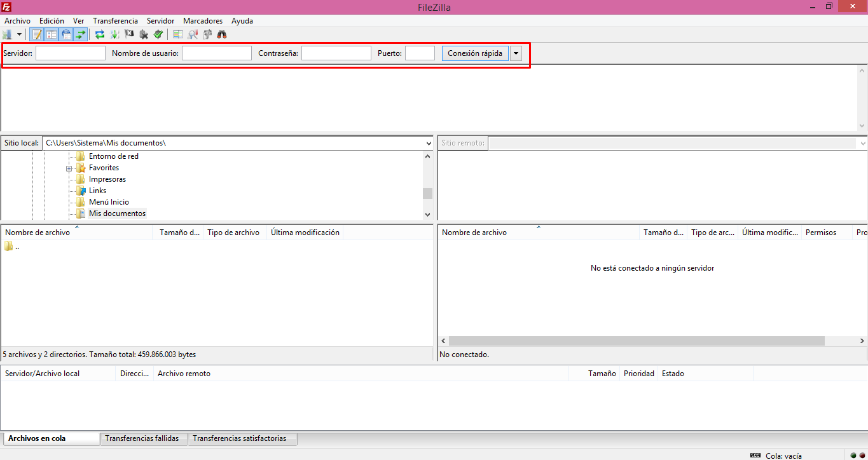This screenshot has width=868, height=460.
Task: Open the Servidor menu
Action: pos(160,21)
